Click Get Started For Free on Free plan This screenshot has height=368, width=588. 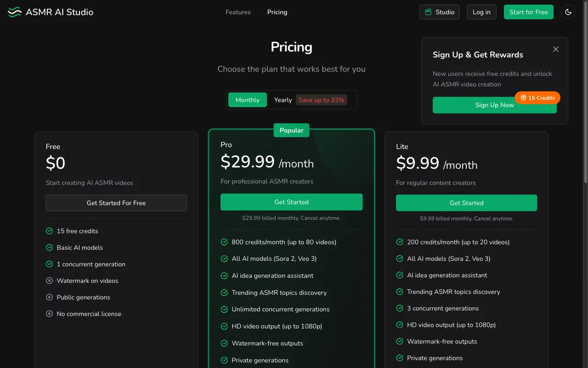(116, 203)
